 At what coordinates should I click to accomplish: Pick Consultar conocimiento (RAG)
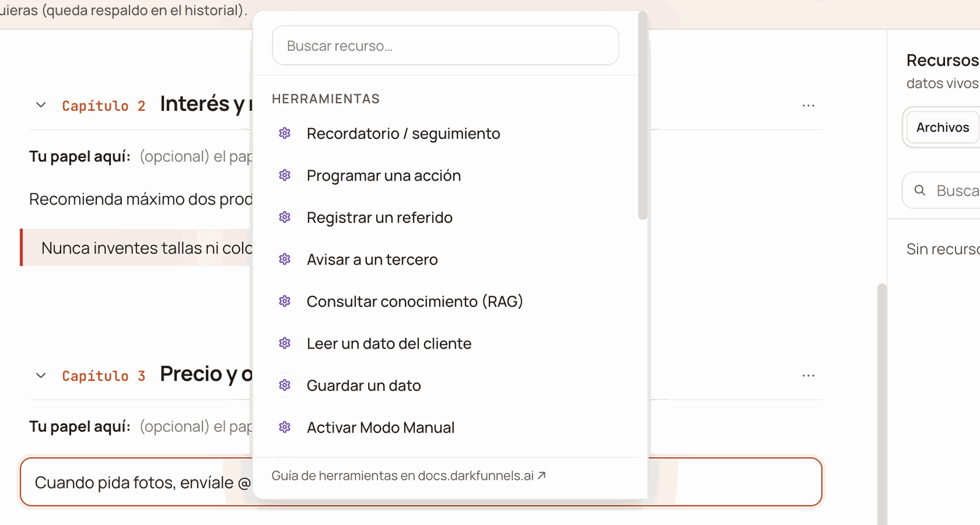coord(445,301)
